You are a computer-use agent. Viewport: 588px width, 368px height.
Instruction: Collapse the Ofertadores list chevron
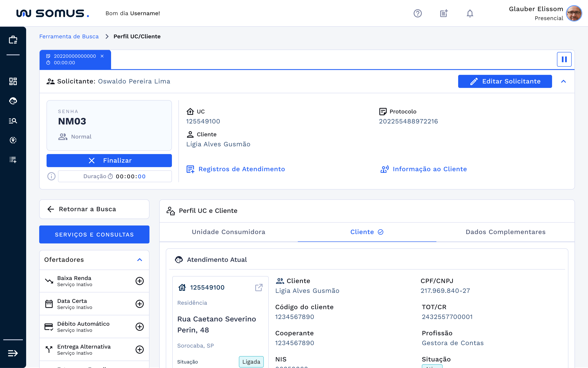(140, 260)
